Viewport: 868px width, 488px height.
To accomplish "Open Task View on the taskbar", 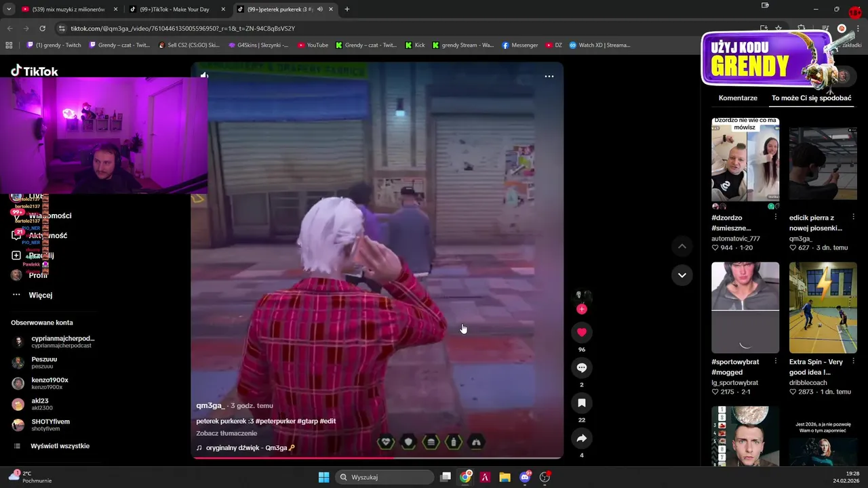I will pyautogui.click(x=446, y=477).
